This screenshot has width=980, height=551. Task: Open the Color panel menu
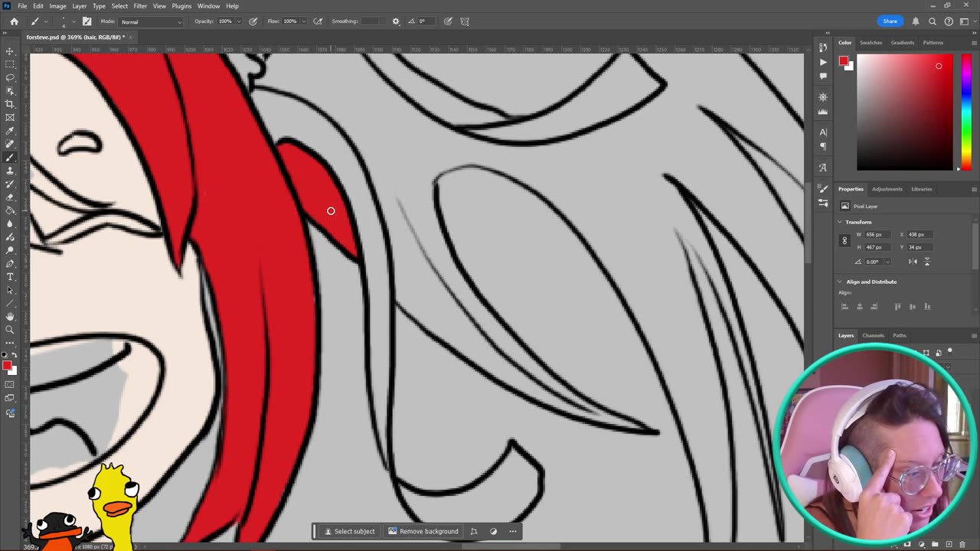pyautogui.click(x=974, y=43)
